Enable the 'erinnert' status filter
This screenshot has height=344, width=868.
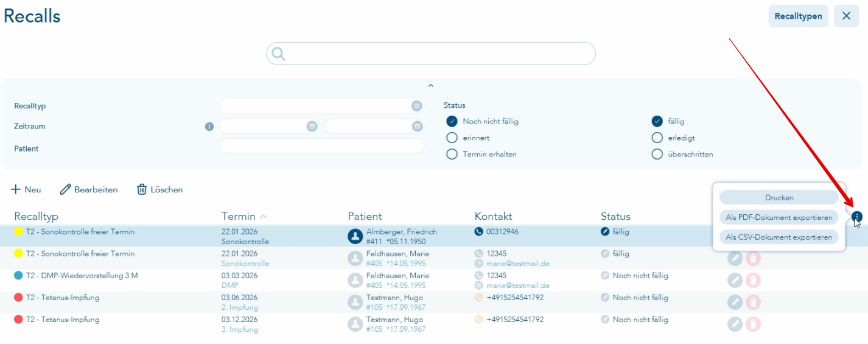point(452,138)
